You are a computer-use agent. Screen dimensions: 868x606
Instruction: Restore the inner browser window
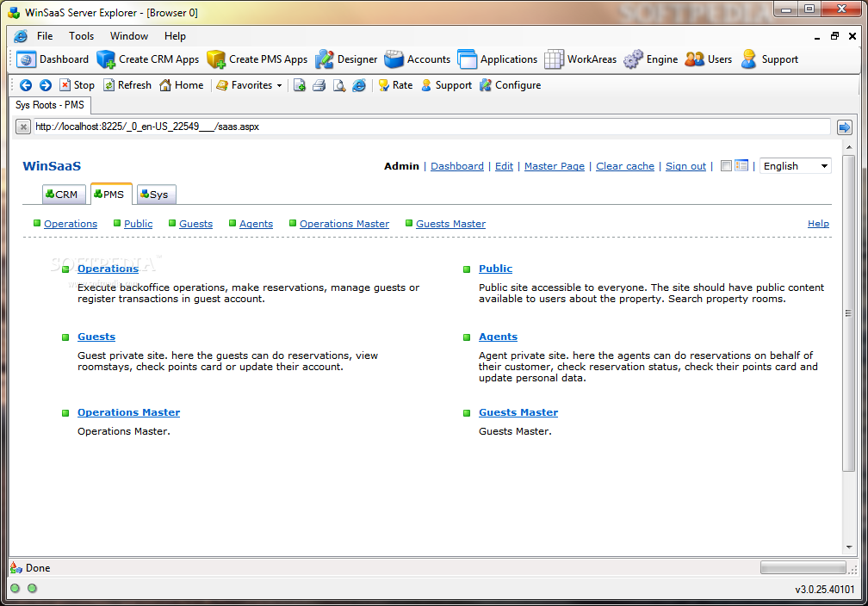834,36
